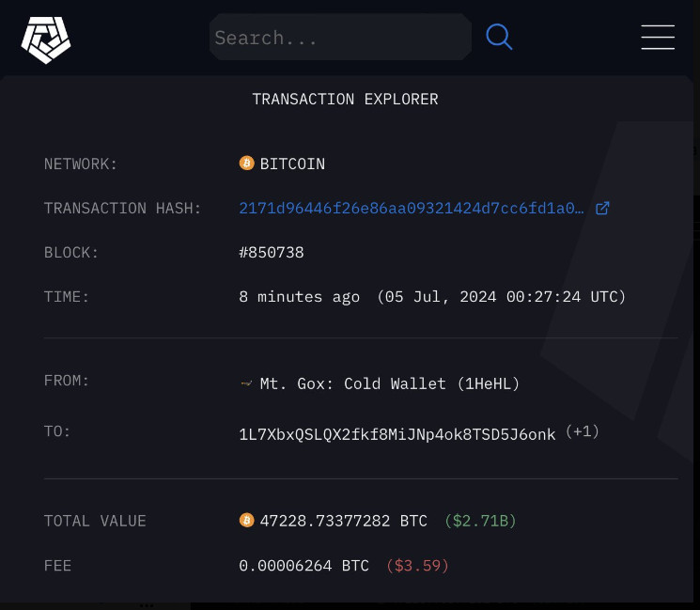
Task: Click the transaction time stamp
Action: coord(432,297)
